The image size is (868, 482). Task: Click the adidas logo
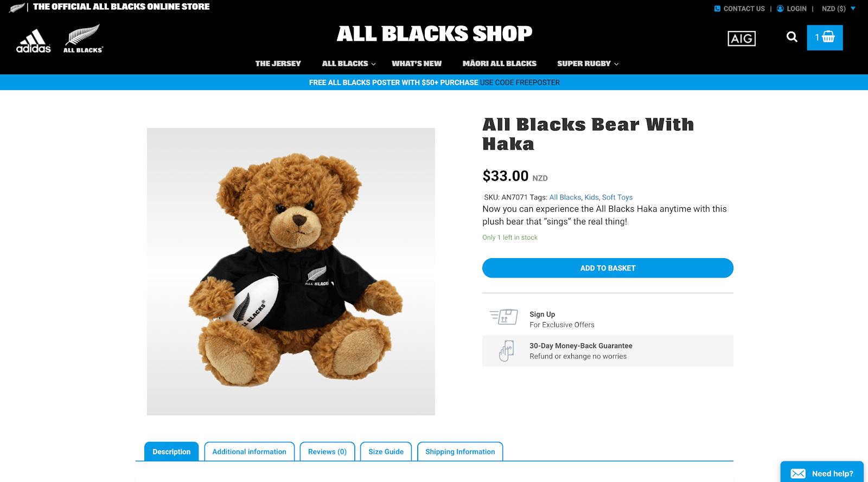pos(34,41)
